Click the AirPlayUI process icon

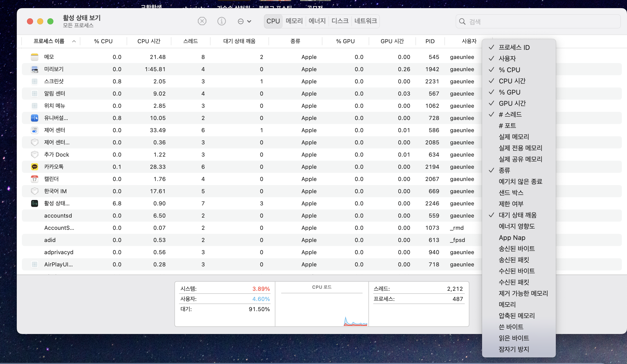[35, 264]
